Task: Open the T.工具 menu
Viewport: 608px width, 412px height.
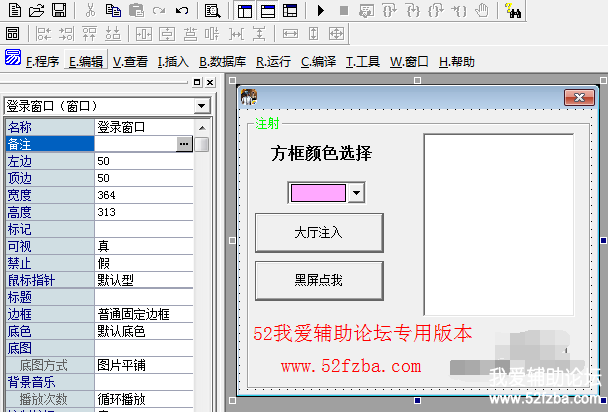Action: [x=363, y=62]
